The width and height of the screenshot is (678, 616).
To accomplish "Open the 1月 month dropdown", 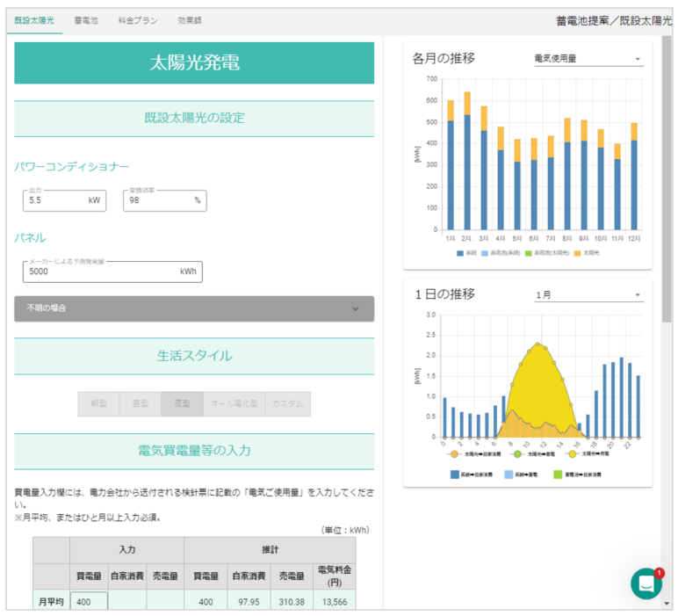I will click(589, 294).
